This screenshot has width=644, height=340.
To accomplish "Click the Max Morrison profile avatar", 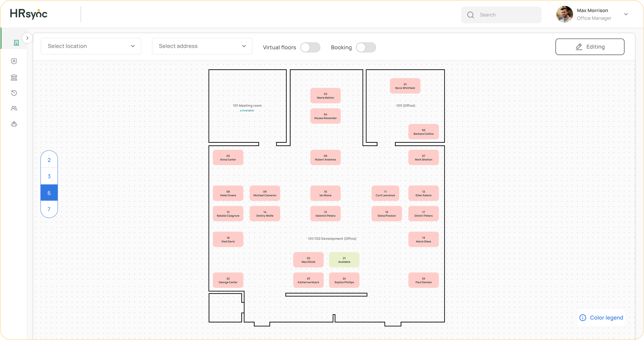I will point(564,14).
